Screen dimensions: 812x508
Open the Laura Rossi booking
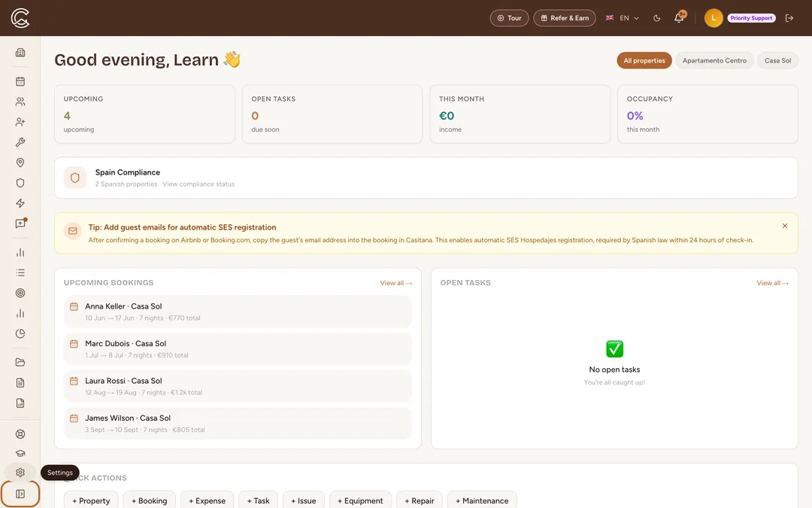238,386
